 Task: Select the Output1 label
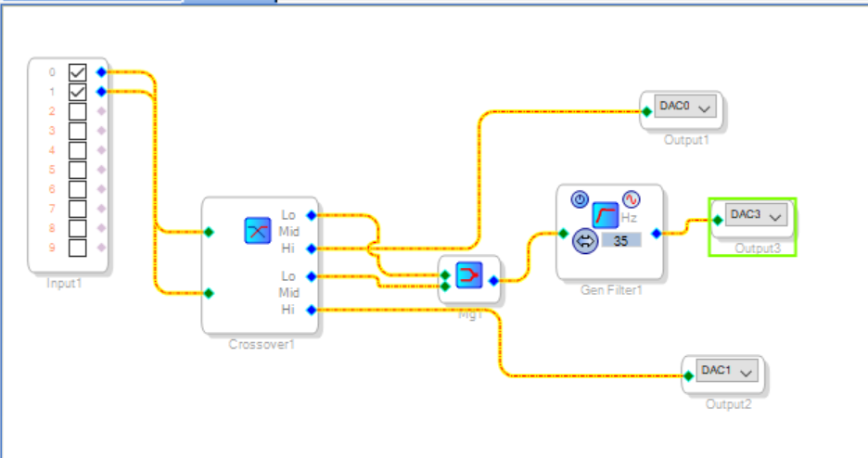coord(686,140)
